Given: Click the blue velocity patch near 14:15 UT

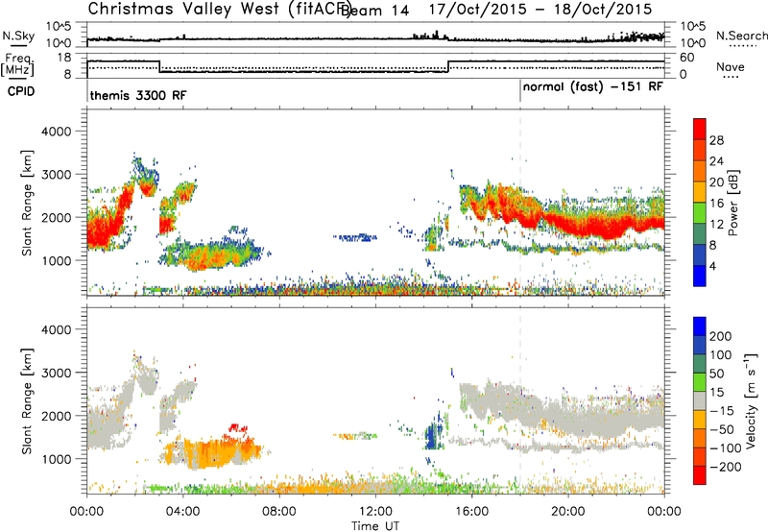Looking at the screenshot, I should tap(431, 437).
